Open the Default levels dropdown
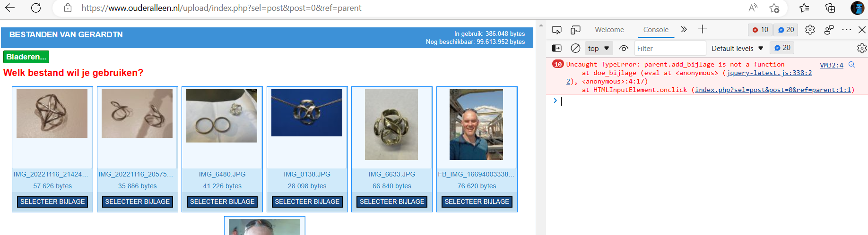 click(x=738, y=48)
